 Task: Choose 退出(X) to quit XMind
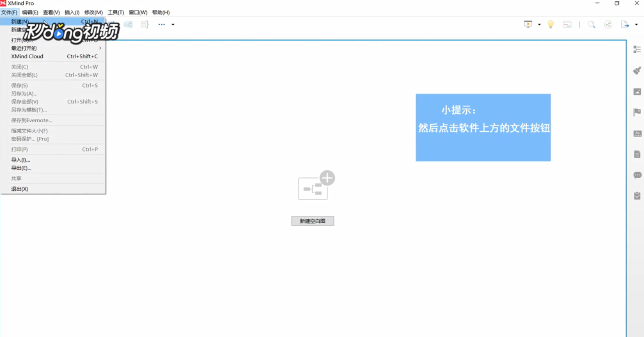point(53,189)
